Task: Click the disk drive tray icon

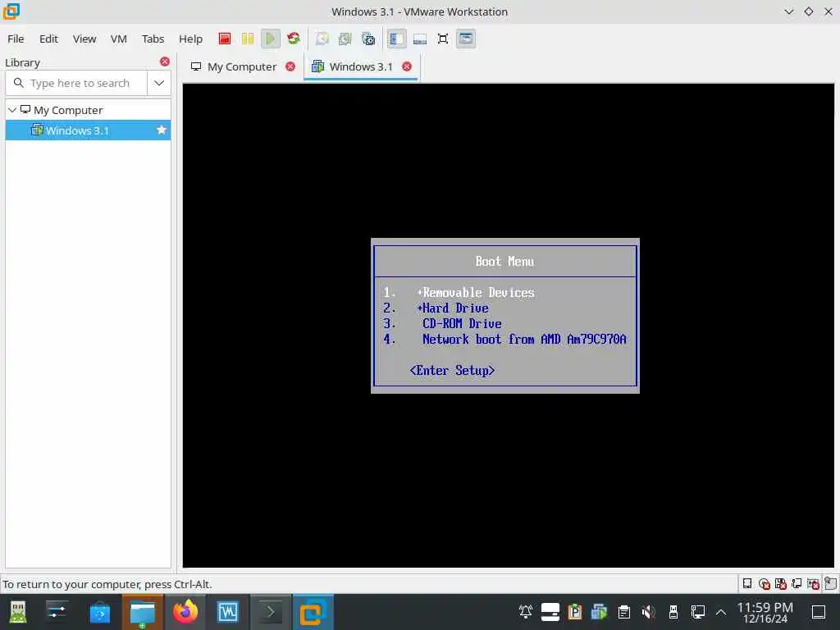Action: (x=550, y=611)
